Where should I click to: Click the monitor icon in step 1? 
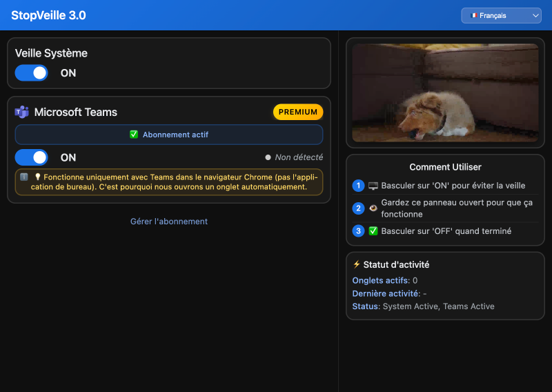[x=373, y=186]
